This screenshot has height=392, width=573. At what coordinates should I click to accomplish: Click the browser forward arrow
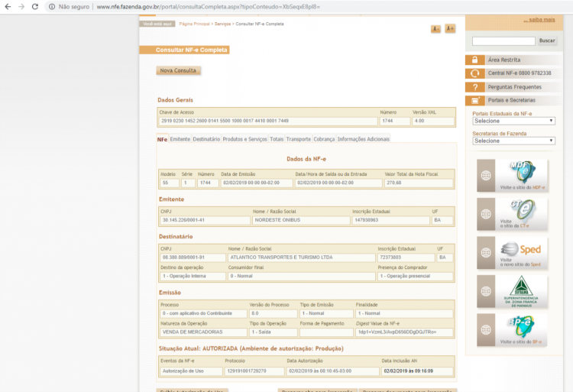click(x=21, y=7)
